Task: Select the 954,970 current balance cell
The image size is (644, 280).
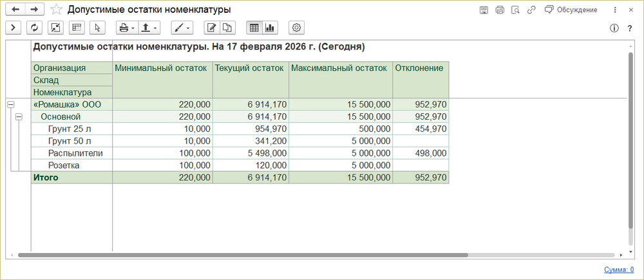Action: pyautogui.click(x=251, y=129)
